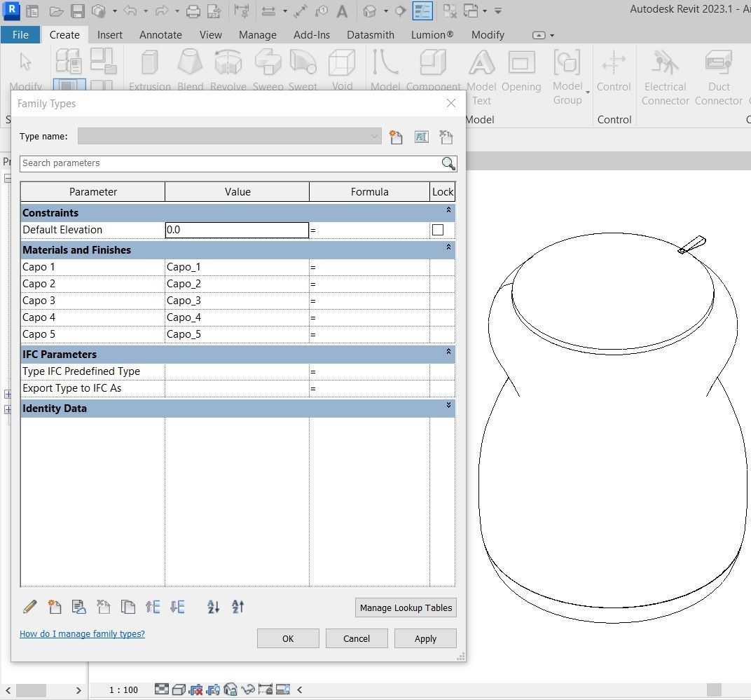The image size is (751, 700).
Task: Sort parameters in descending order
Action: [238, 607]
